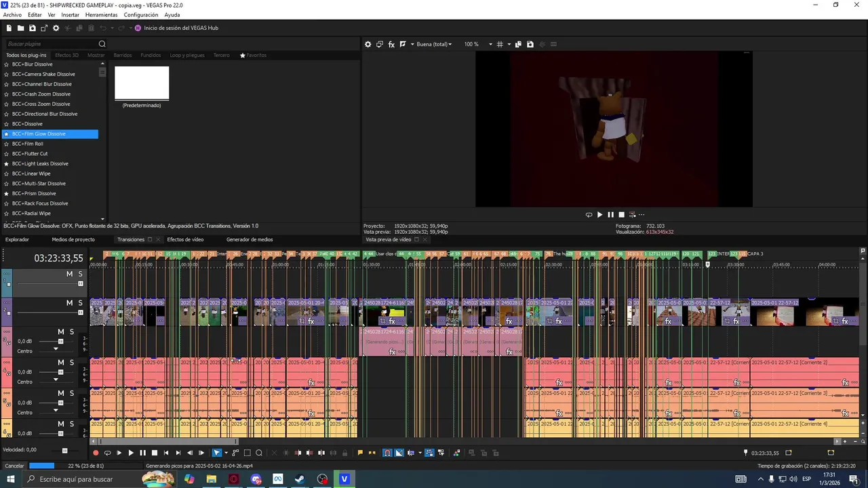Select the Efectos 3D plugin category tab
Screen dimensions: 868x488
click(x=67, y=55)
